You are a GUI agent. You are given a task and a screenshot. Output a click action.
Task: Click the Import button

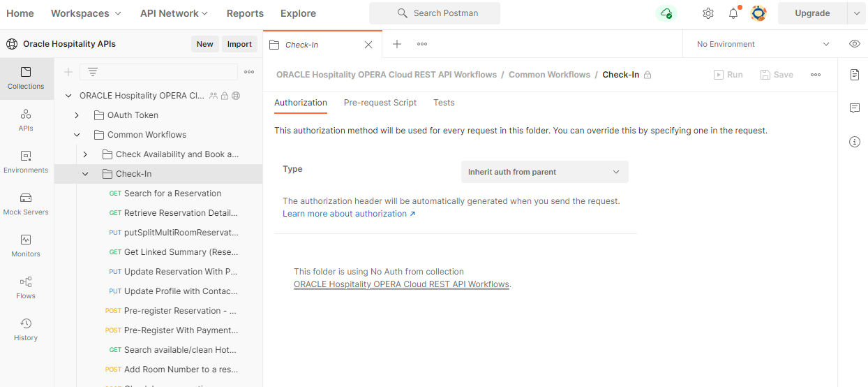point(239,44)
